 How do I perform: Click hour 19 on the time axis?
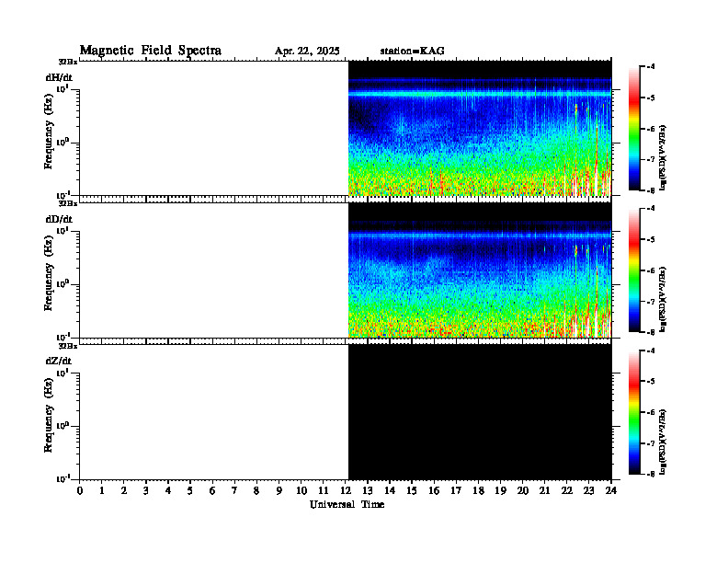pos(500,491)
